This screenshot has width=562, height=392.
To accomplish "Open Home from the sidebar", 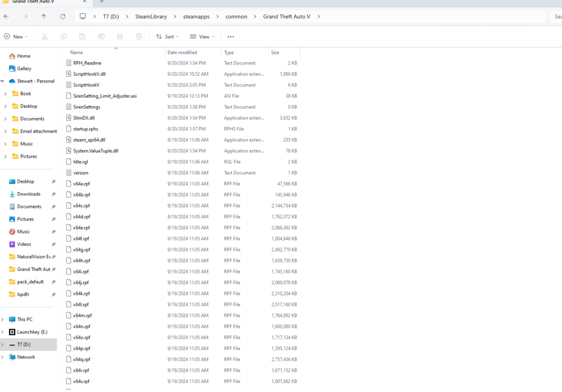I will (x=20, y=56).
